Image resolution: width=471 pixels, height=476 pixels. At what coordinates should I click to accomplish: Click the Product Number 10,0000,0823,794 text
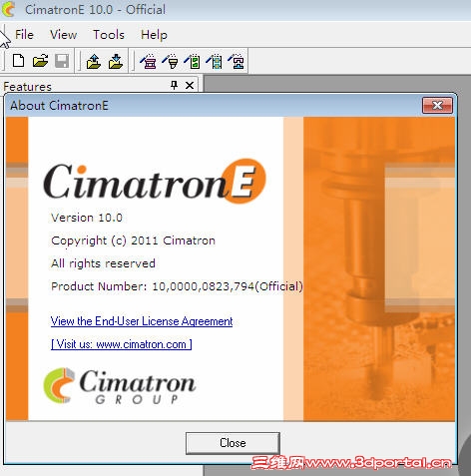(x=177, y=286)
